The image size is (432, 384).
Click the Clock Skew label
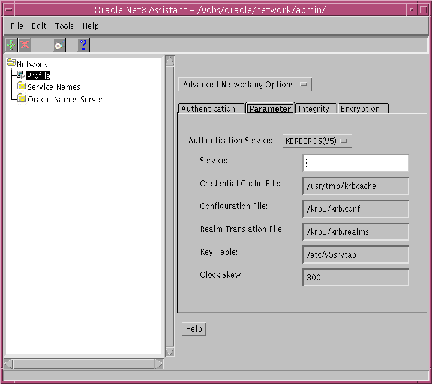[x=220, y=275]
